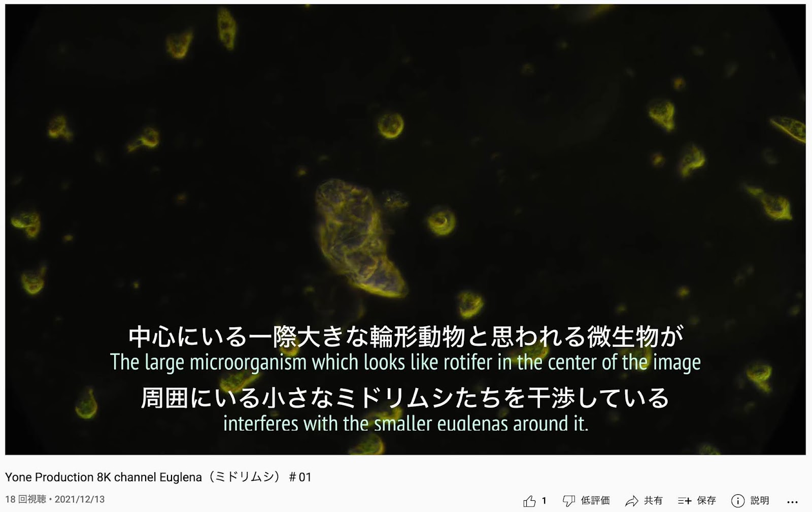Viewport: 812px width, 512px height.
Task: Click the round euglena right of the rotifer
Action: pyautogui.click(x=441, y=221)
